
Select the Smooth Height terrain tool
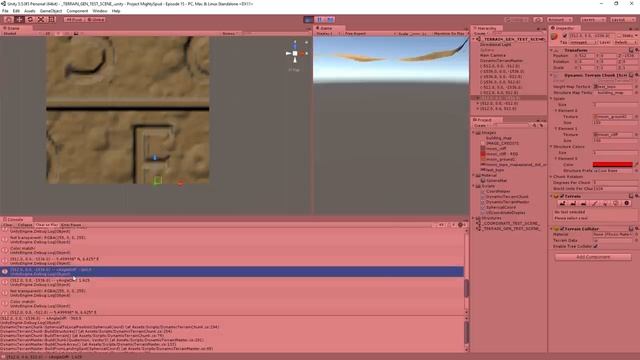pos(584,203)
